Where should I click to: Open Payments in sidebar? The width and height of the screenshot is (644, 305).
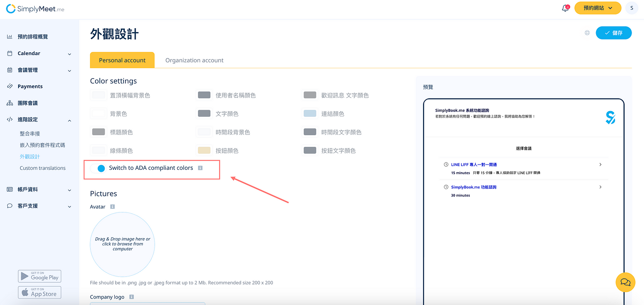coord(30,86)
